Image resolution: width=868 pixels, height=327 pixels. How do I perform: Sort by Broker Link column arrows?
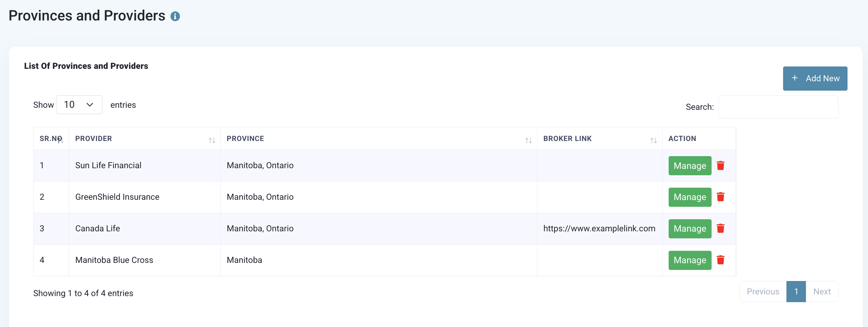tap(654, 140)
